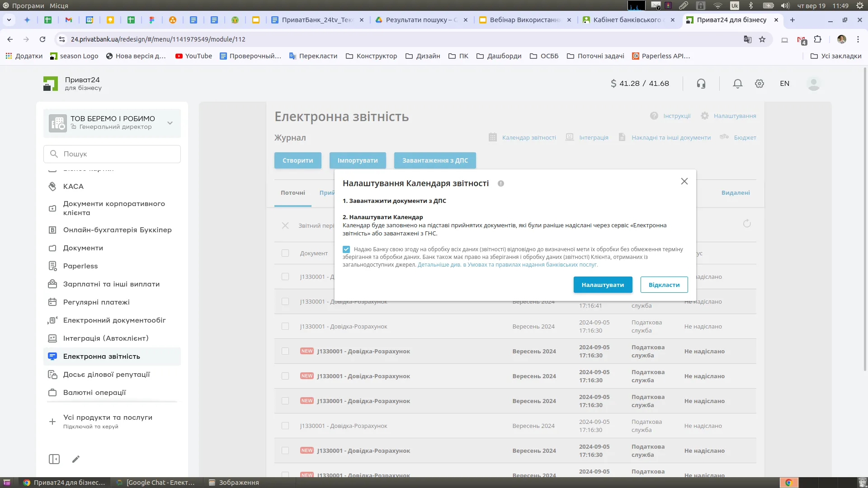Viewport: 868px width, 488px height.
Task: Click the info icon beside calendar settings title
Action: 501,183
